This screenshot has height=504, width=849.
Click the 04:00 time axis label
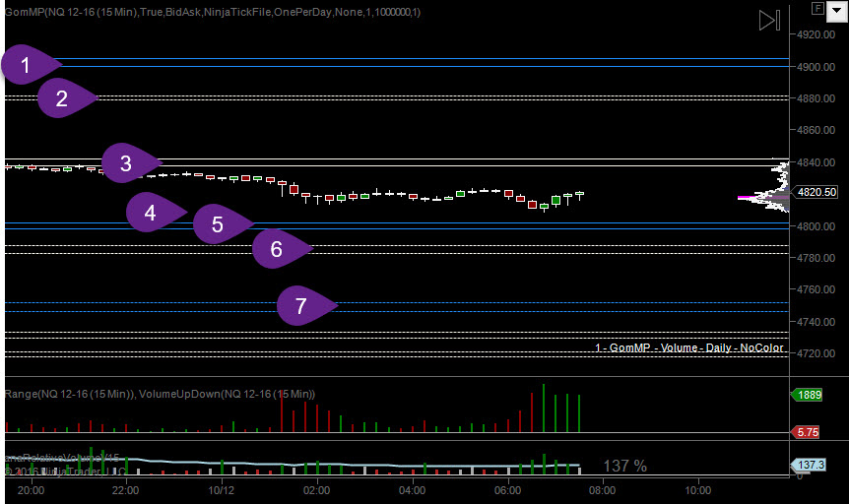coord(412,490)
